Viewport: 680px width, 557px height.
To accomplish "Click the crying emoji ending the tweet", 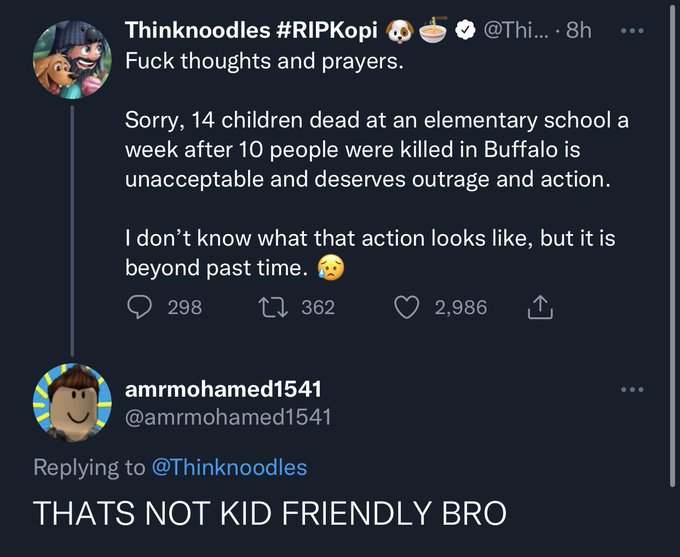I will coord(328,267).
